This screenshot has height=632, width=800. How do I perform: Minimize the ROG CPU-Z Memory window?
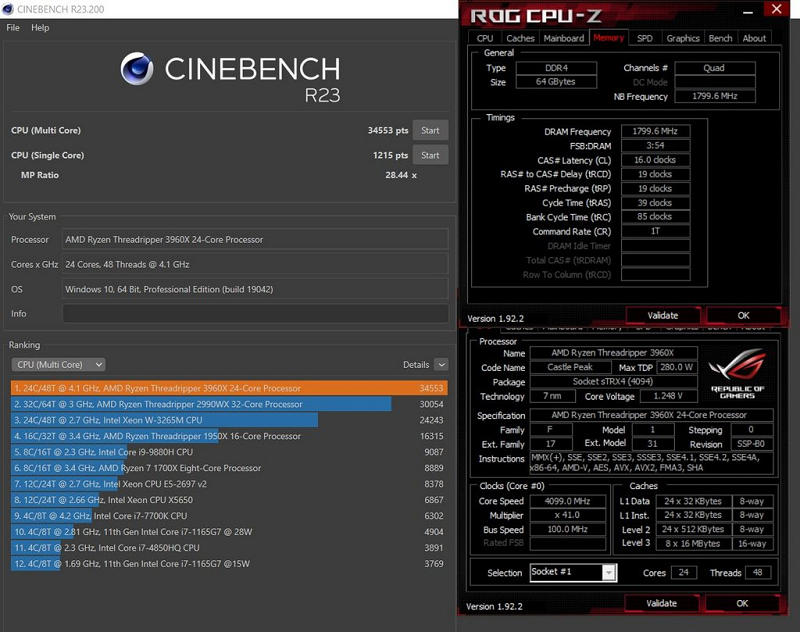point(750,10)
